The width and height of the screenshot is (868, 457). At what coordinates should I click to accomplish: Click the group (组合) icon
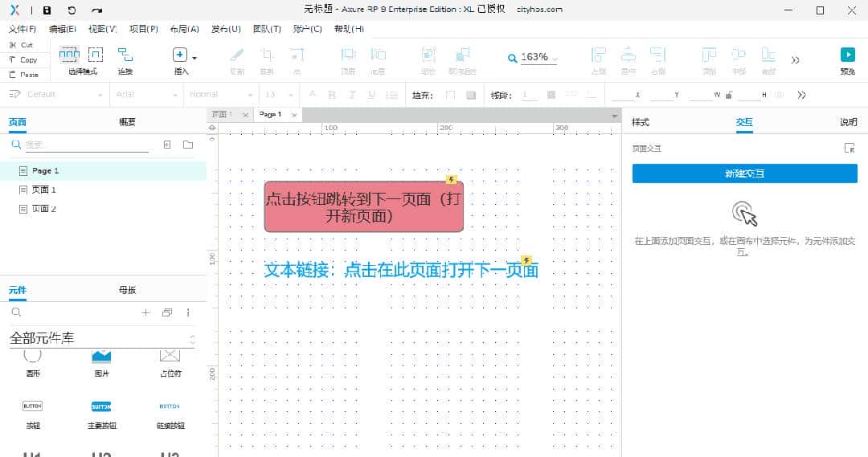[428, 55]
